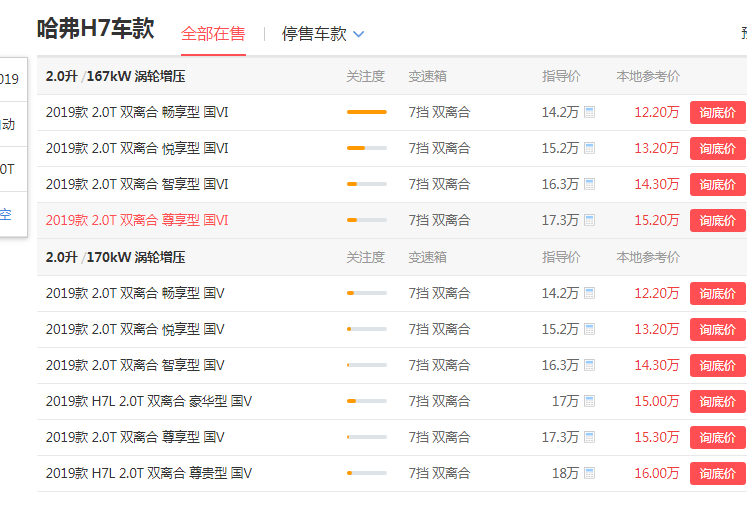Expand the 停售车款 dropdown
Screen dimensions: 747x506
(323, 34)
